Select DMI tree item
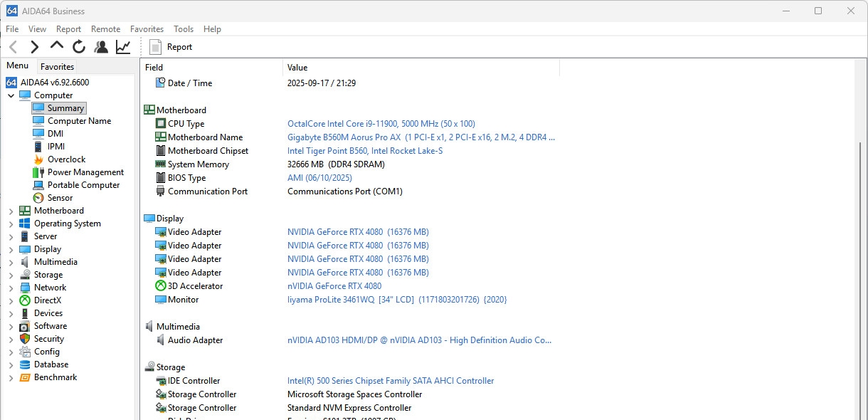This screenshot has height=420, width=868. [x=55, y=134]
